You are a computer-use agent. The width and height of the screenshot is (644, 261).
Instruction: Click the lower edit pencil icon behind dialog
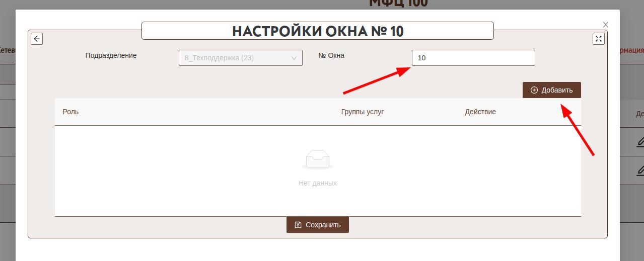click(x=640, y=171)
